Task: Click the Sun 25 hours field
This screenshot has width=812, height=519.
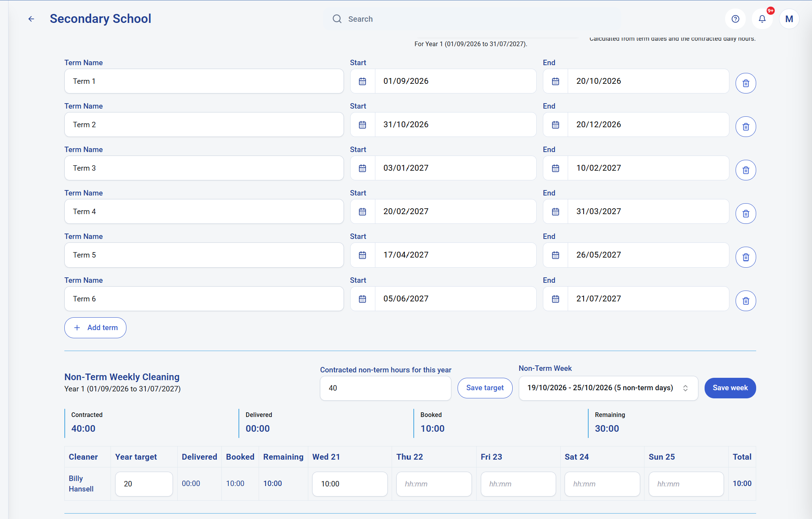Action: tap(686, 484)
